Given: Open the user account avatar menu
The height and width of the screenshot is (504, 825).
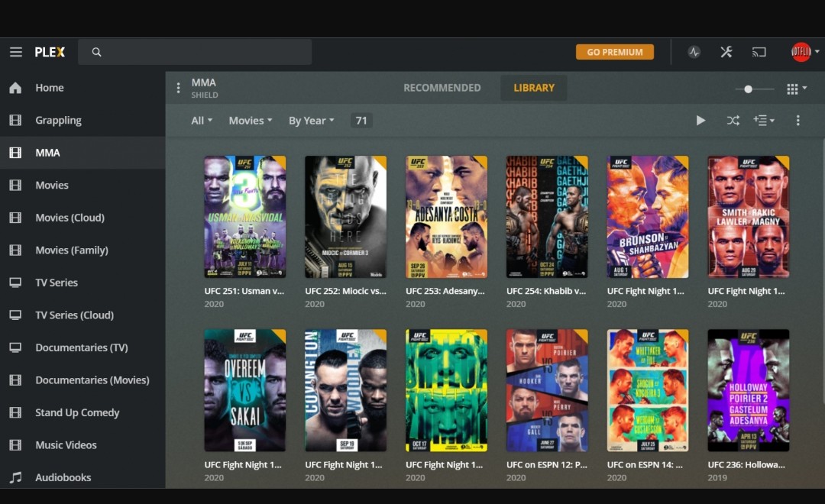Looking at the screenshot, I should pyautogui.click(x=804, y=52).
